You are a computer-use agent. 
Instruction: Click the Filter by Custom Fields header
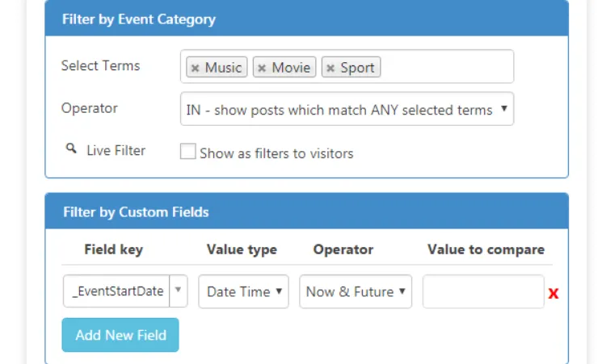coord(136,212)
